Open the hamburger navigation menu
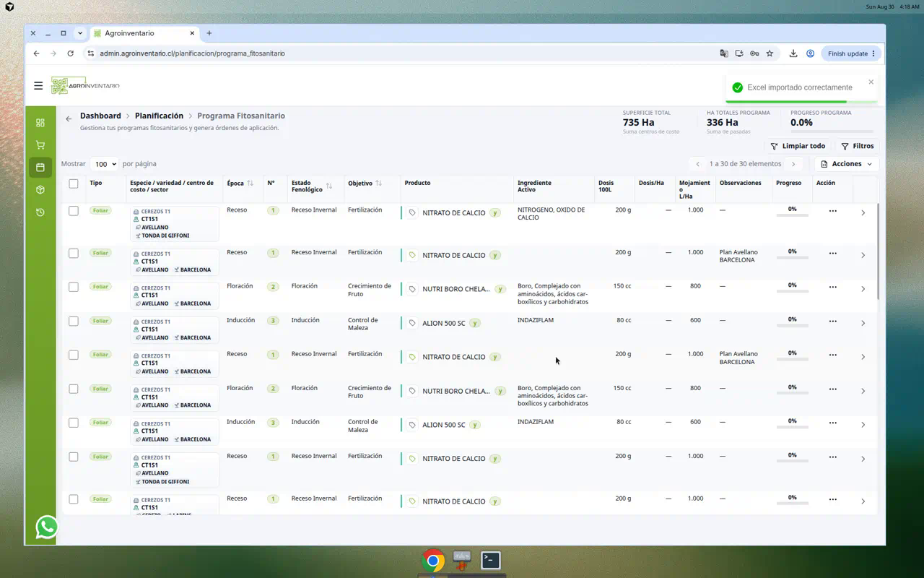 [x=38, y=85]
